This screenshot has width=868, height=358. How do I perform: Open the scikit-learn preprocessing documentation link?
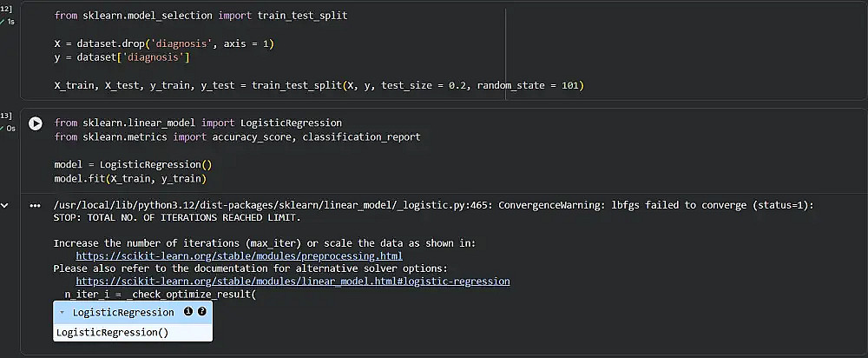(x=239, y=256)
